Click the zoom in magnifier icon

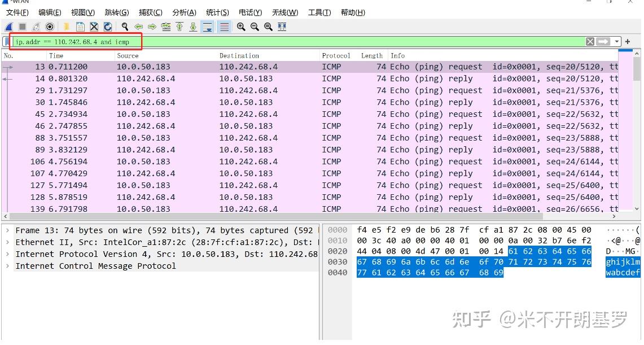pyautogui.click(x=240, y=27)
